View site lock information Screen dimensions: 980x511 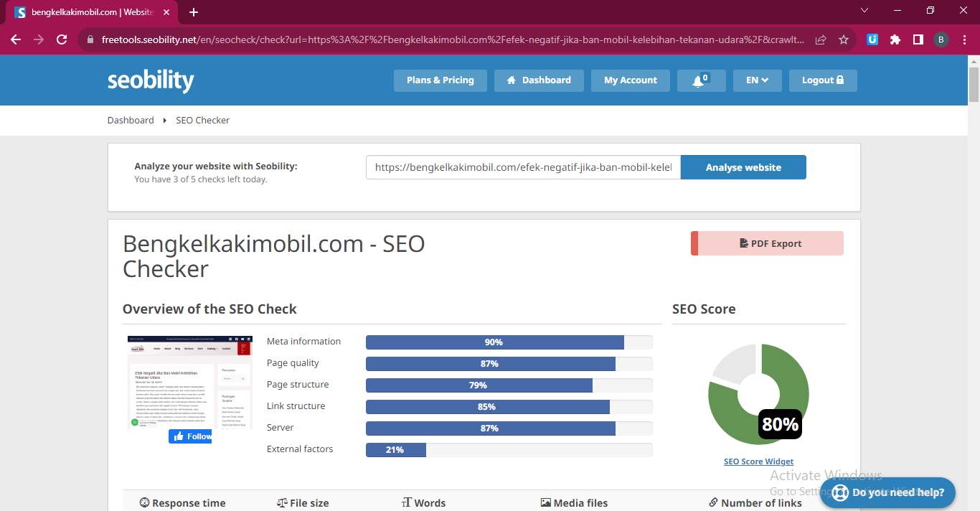90,39
